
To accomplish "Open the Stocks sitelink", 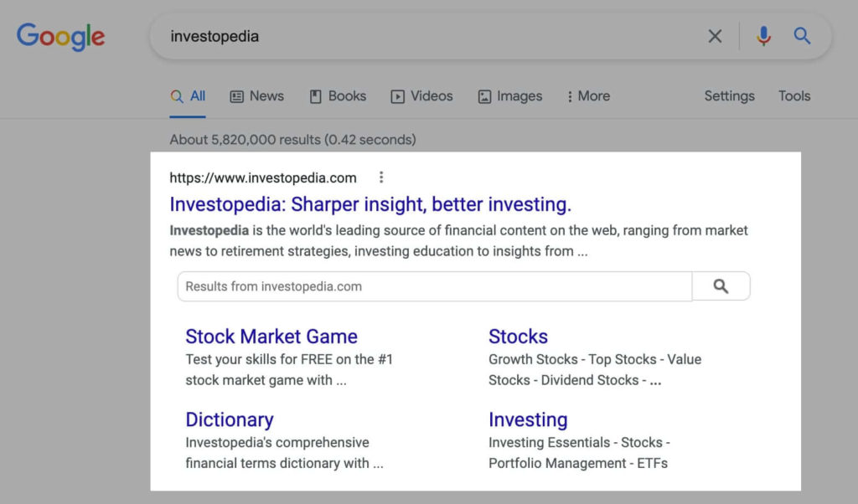I will click(518, 337).
